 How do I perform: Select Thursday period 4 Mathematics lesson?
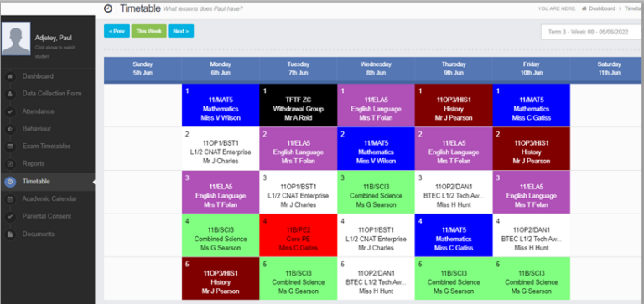(x=454, y=235)
